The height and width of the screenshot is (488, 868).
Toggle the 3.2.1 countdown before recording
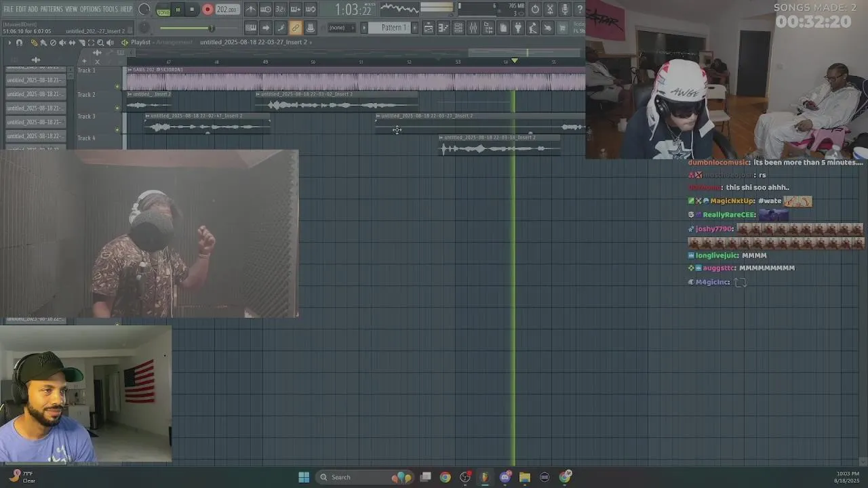(x=281, y=9)
